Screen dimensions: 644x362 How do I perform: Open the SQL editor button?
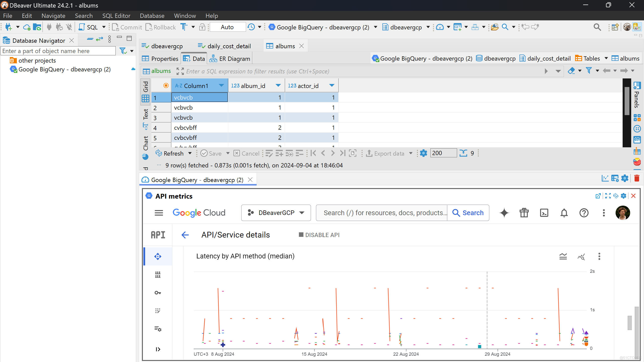pyautogui.click(x=89, y=27)
